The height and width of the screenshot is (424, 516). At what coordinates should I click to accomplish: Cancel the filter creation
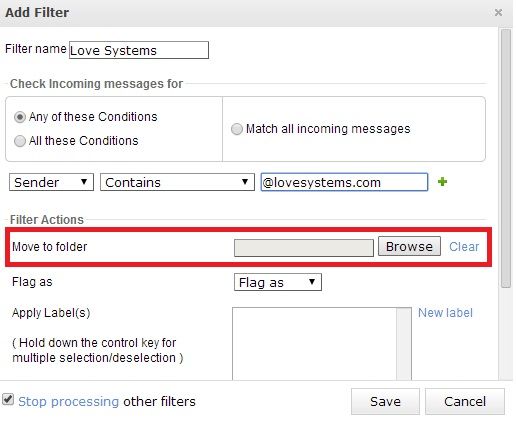[x=465, y=401]
